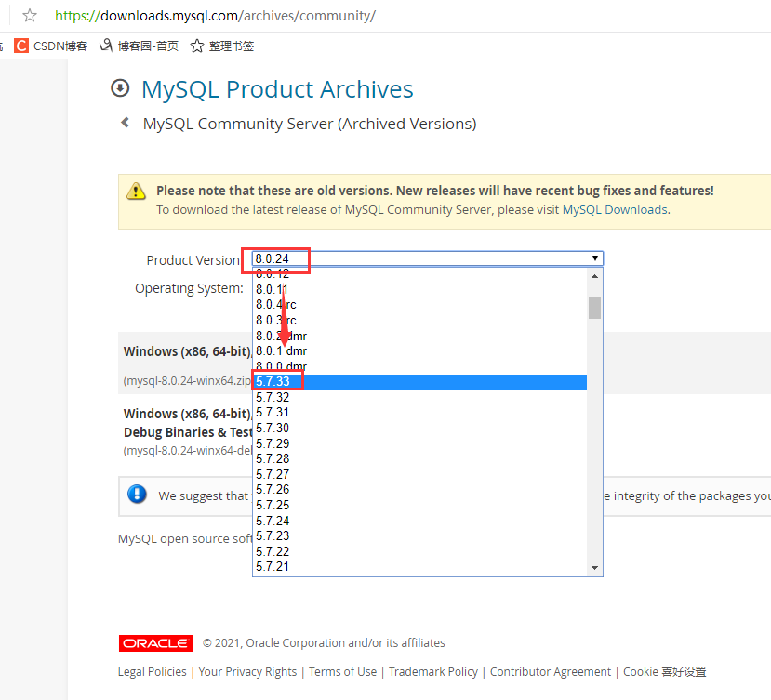771x700 pixels.
Task: Open the Cookie 喜好设置 link
Action: 665,670
